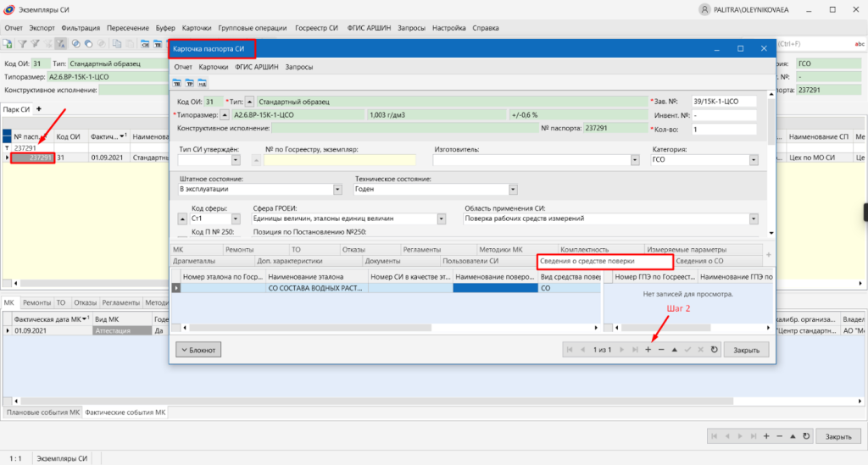Click the ТР folder icon in passport card toolbar
The image size is (868, 465).
point(190,83)
